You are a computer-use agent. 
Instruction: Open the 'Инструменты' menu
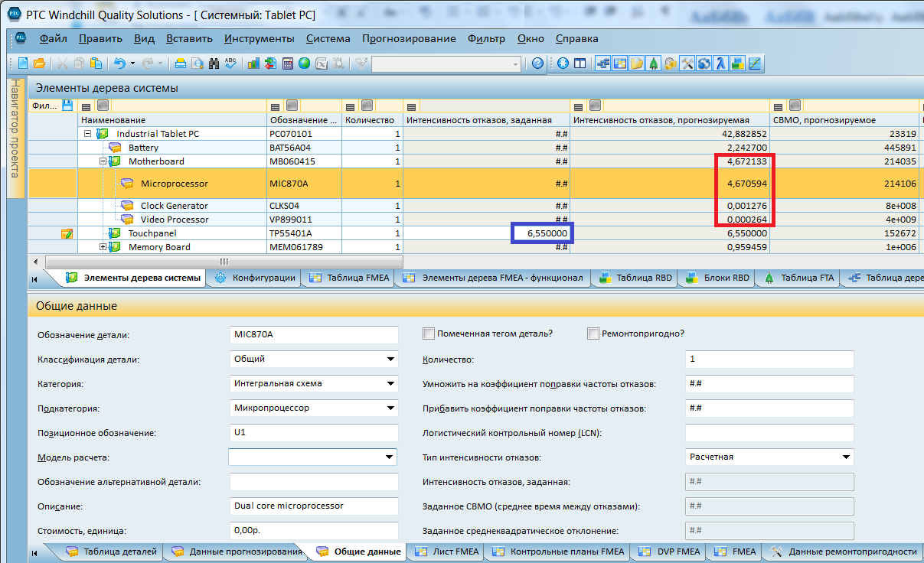[259, 38]
